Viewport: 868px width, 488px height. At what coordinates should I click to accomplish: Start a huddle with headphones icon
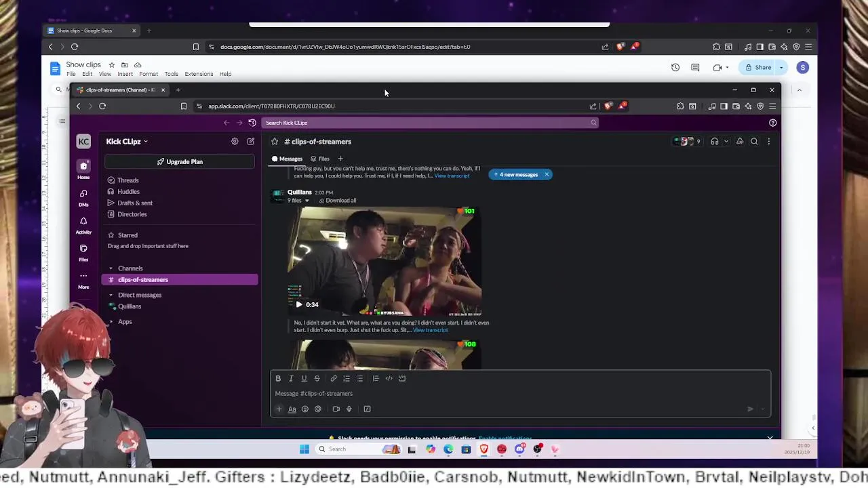[x=715, y=142]
